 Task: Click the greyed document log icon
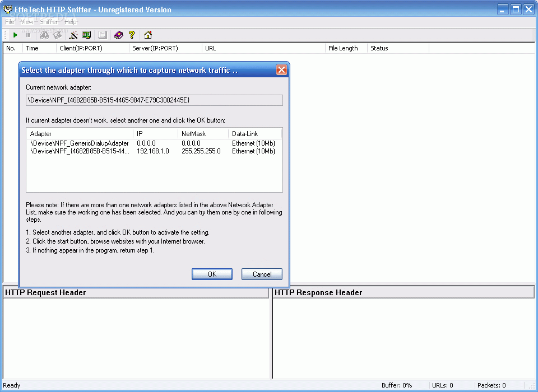[x=103, y=35]
